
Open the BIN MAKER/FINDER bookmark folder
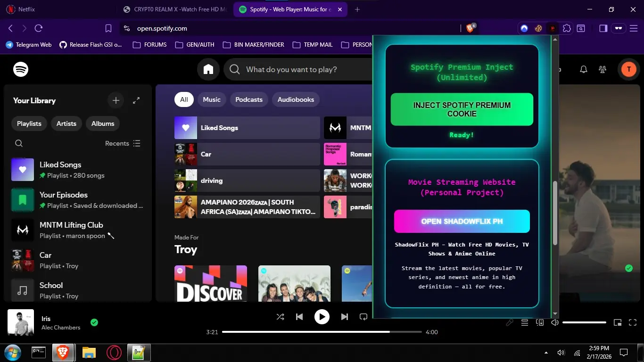click(x=254, y=45)
